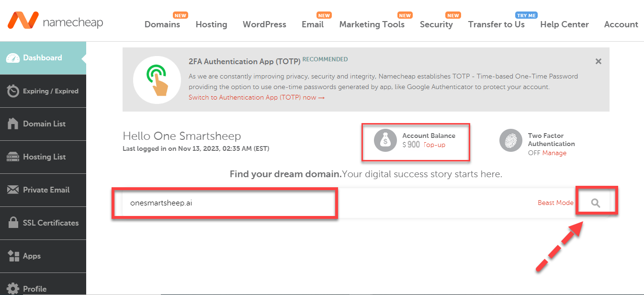This screenshot has width=644, height=295.
Task: Click the Apps grid icon
Action: [13, 256]
